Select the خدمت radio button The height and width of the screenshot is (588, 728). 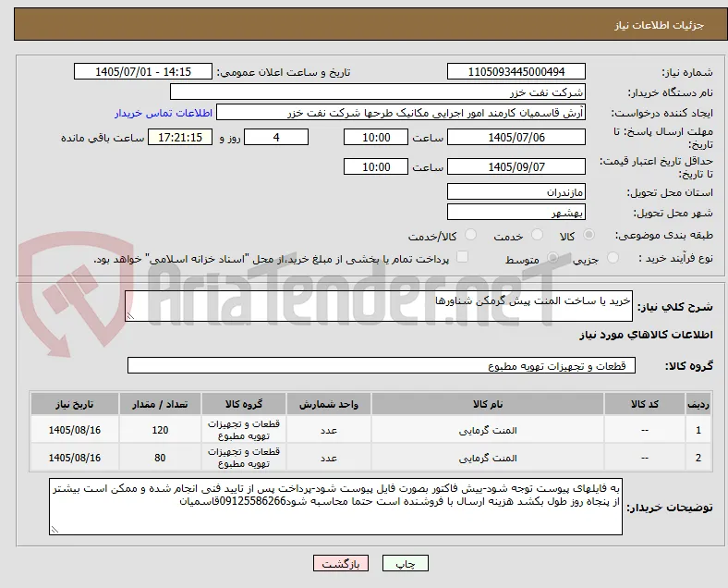(537, 235)
